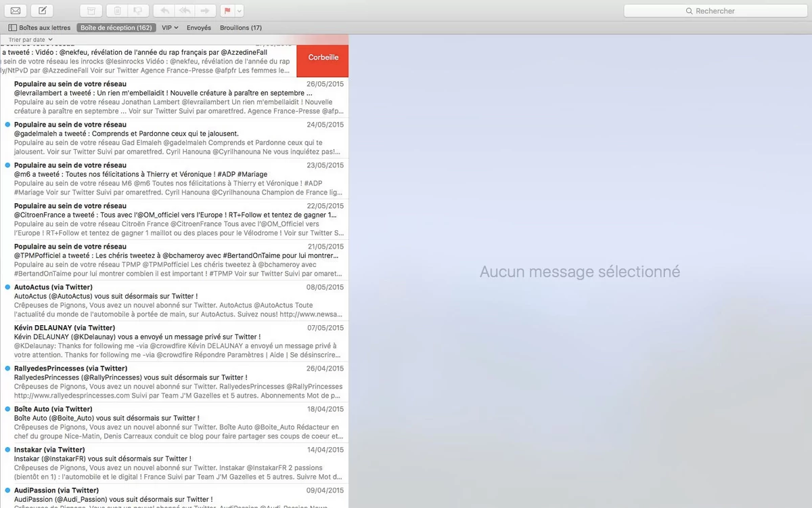
Task: Select the AutoActus (via Twitter) message
Action: pyautogui.click(x=174, y=301)
